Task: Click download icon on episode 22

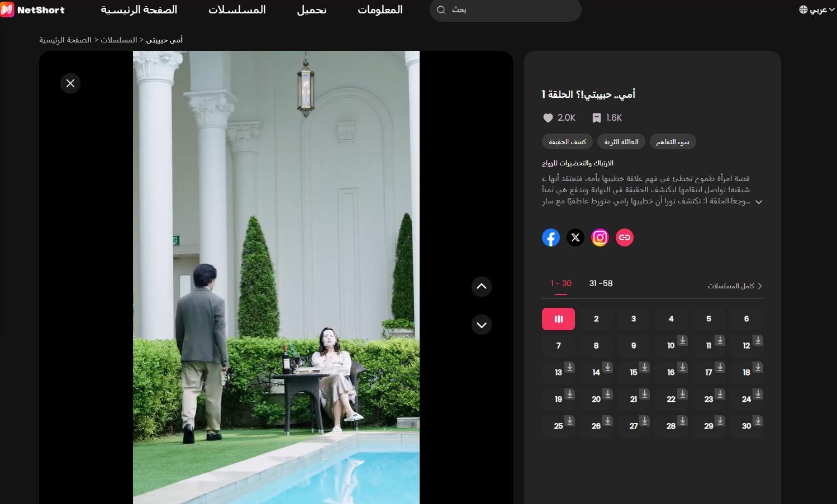Action: (682, 394)
